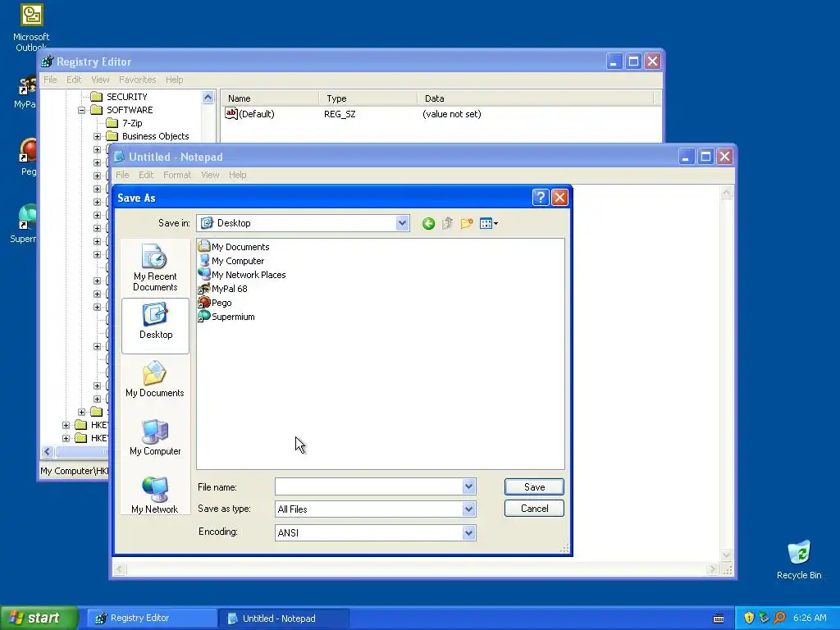Click the Data column header in Registry Editor
The height and width of the screenshot is (630, 840).
click(535, 98)
